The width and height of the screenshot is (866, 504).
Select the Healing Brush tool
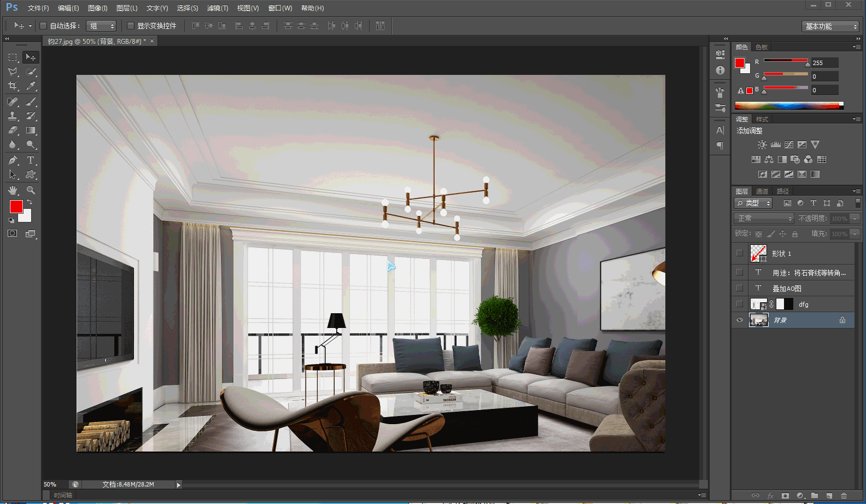pyautogui.click(x=13, y=102)
